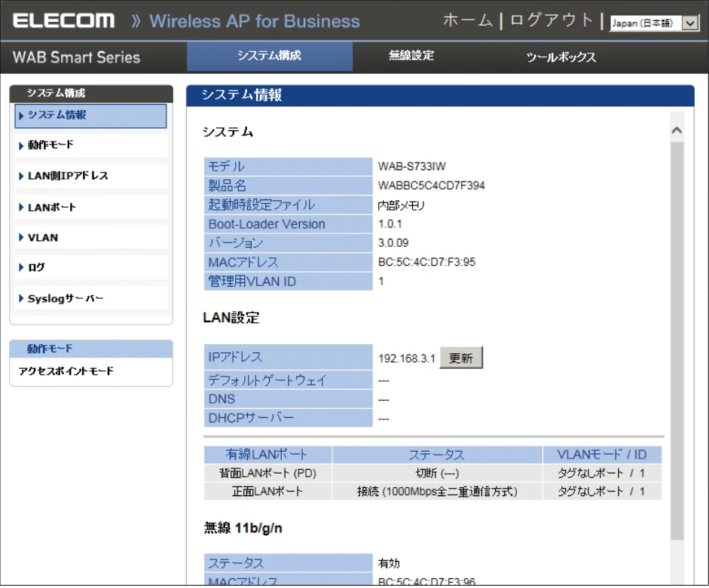The width and height of the screenshot is (709, 588).
Task: Click the arrow icon beside Syslogサーバー
Action: coord(21,298)
